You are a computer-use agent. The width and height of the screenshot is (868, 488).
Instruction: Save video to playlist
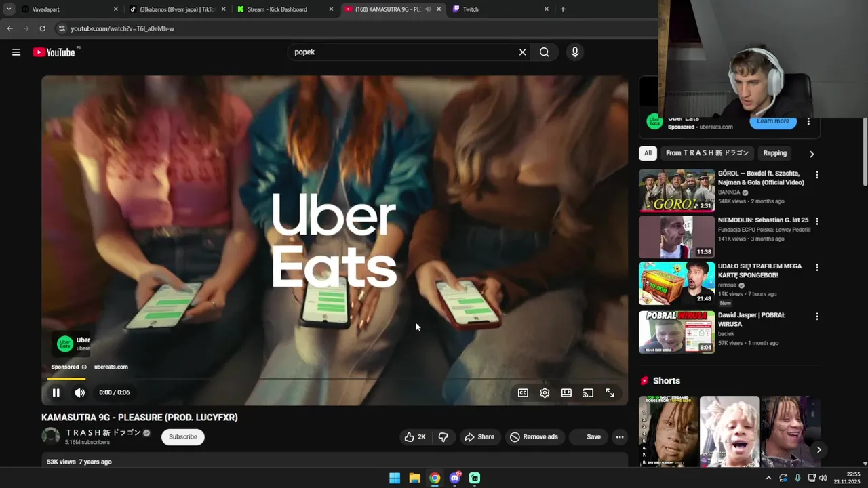pos(588,437)
